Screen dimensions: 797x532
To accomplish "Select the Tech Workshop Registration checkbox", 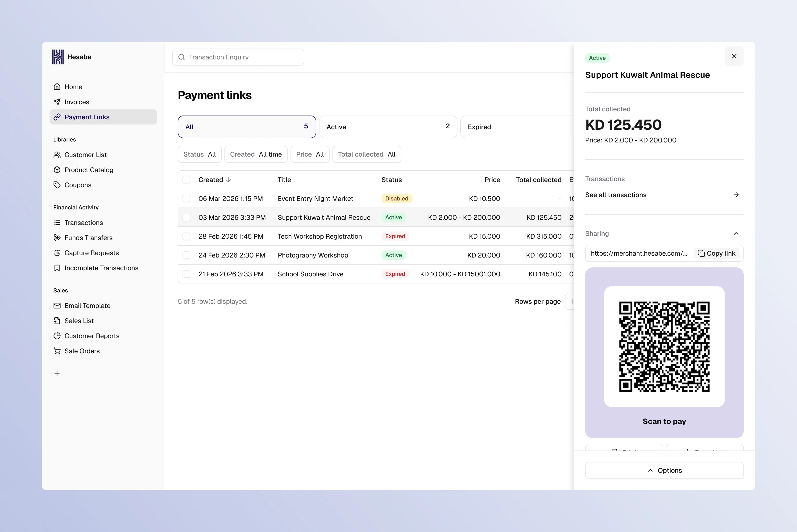I will click(186, 236).
